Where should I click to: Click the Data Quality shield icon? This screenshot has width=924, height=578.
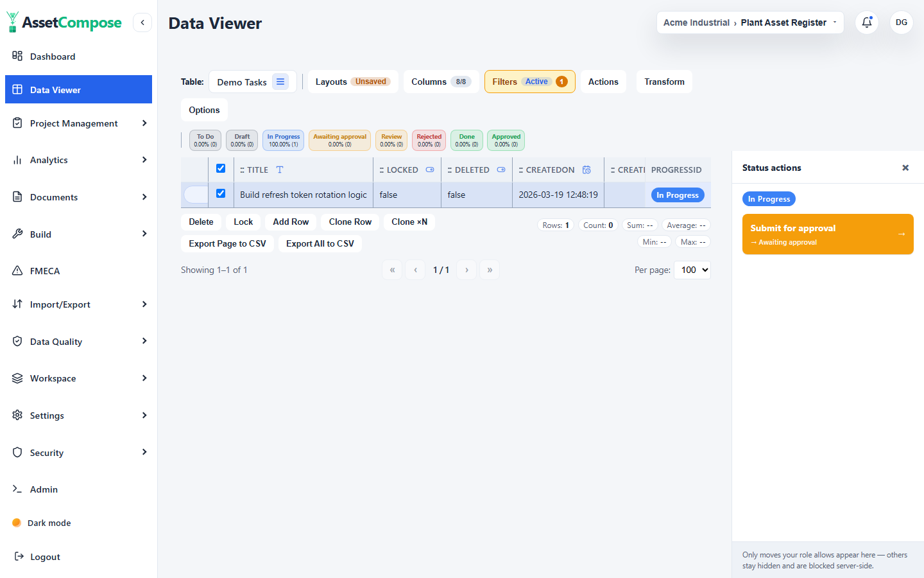pyautogui.click(x=17, y=341)
